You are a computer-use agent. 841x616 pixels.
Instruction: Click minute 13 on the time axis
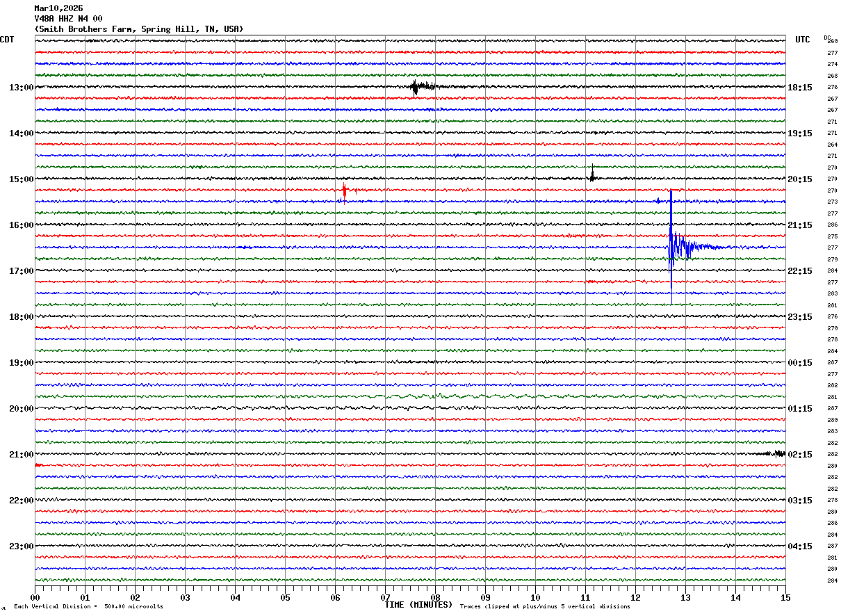tap(685, 597)
